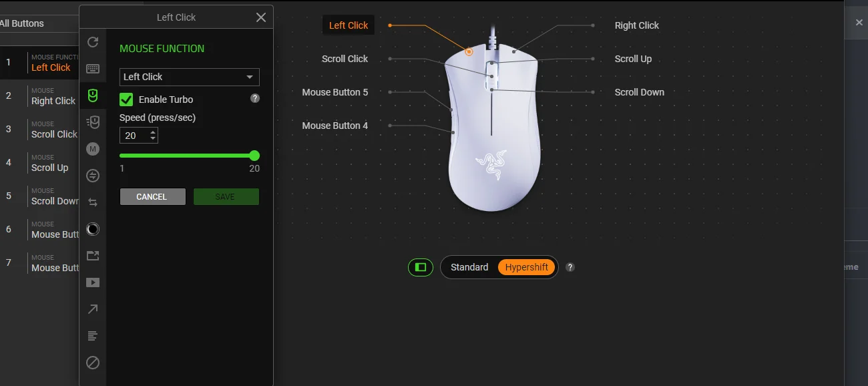Select the Disable category icon
Image resolution: width=868 pixels, height=386 pixels.
93,363
